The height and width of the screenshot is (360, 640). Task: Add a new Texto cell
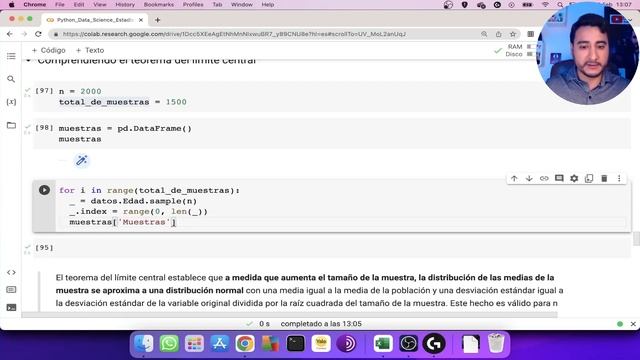tap(90, 50)
